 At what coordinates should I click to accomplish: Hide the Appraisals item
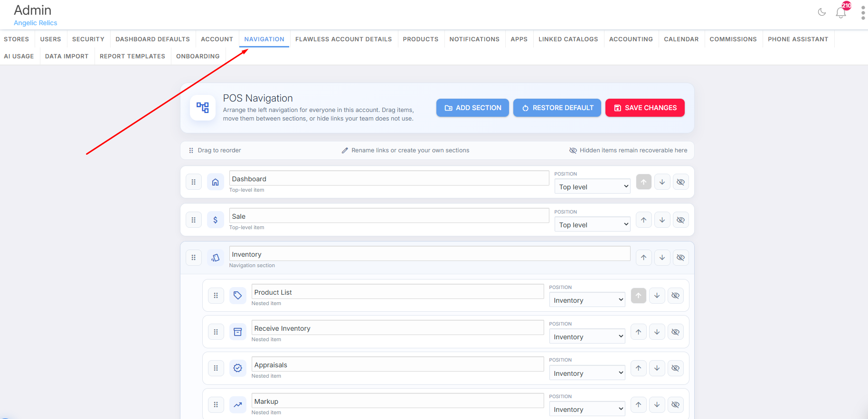(676, 368)
